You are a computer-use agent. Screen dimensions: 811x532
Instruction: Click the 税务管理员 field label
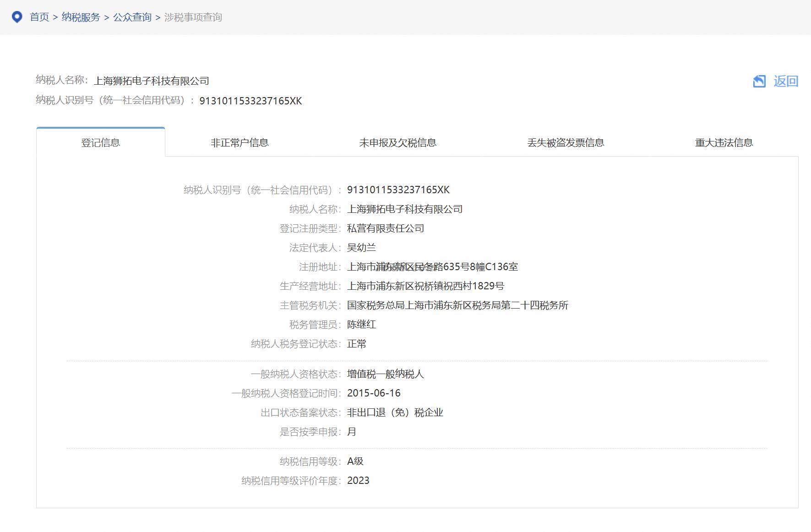click(315, 325)
